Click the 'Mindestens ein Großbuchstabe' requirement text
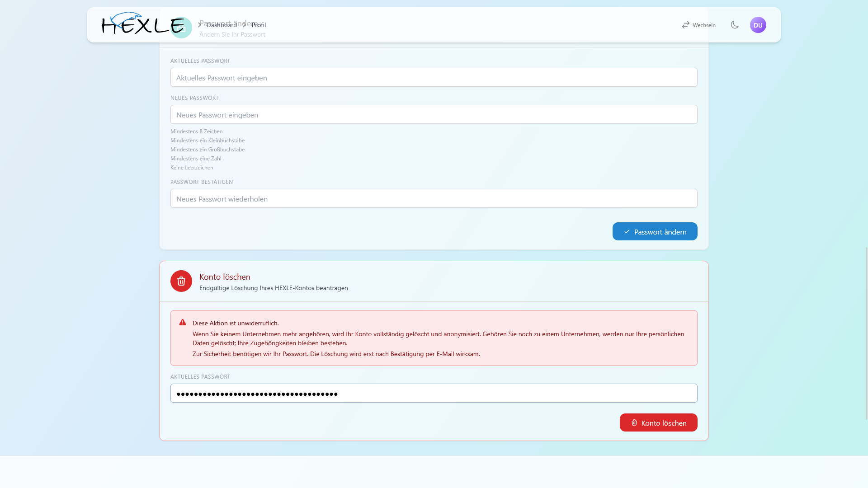This screenshot has width=868, height=488. click(208, 150)
